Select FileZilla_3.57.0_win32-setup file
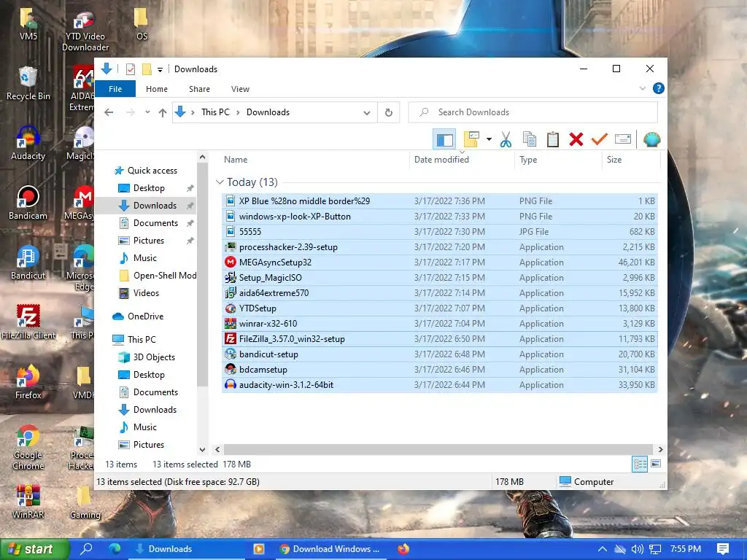 tap(440, 338)
